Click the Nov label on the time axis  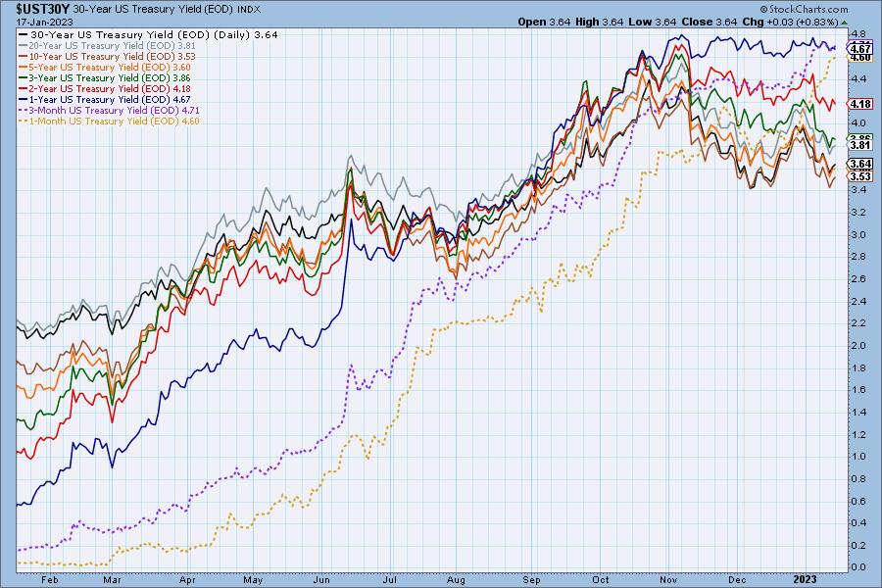coord(668,579)
